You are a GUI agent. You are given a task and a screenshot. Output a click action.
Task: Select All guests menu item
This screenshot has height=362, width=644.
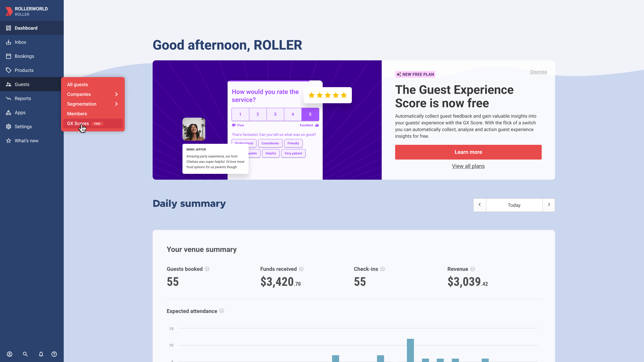click(x=77, y=84)
